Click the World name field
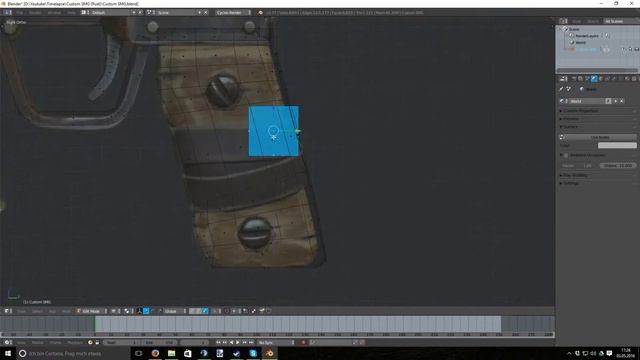The image size is (640, 360). (x=587, y=101)
